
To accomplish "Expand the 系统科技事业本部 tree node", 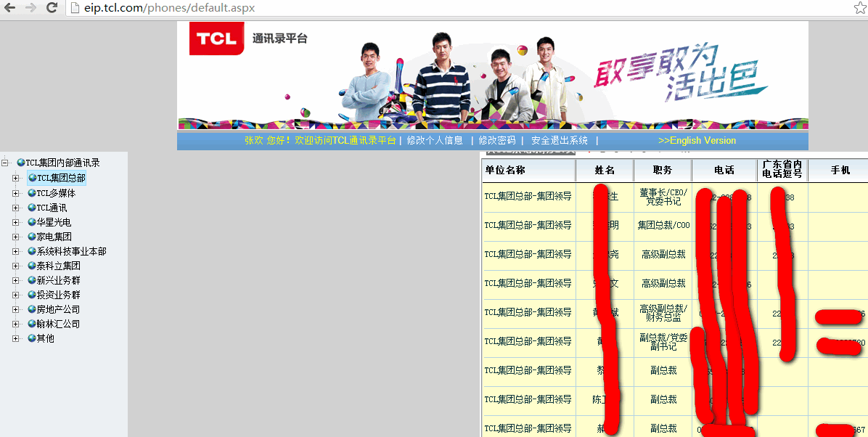I will pyautogui.click(x=15, y=251).
